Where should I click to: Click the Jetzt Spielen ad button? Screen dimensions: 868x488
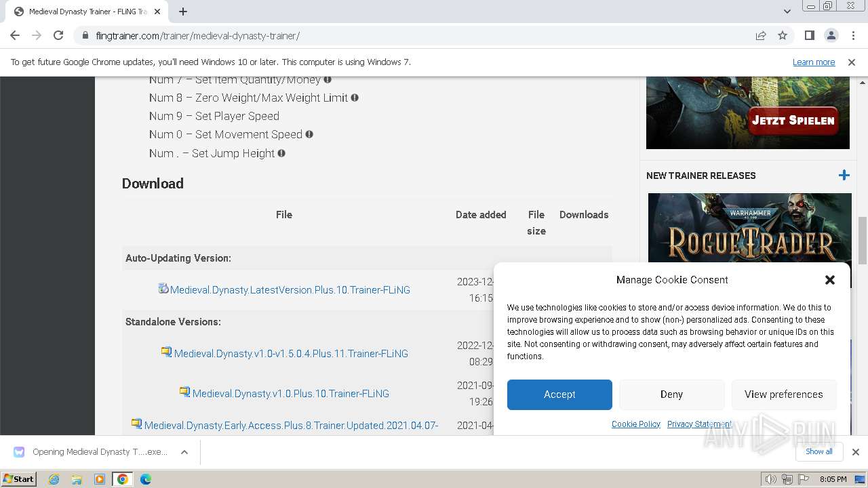tap(793, 121)
